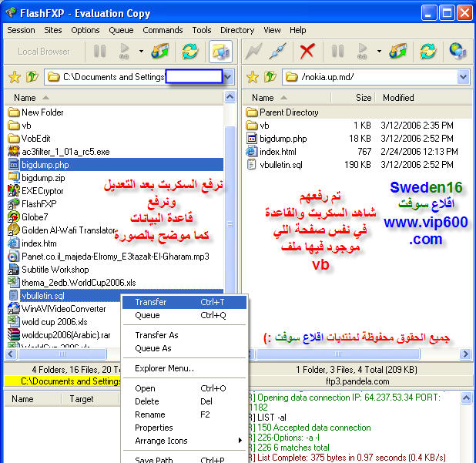Image resolution: width=476 pixels, height=463 pixels.
Task: Sort remote pane by Name column
Action: coord(287,98)
